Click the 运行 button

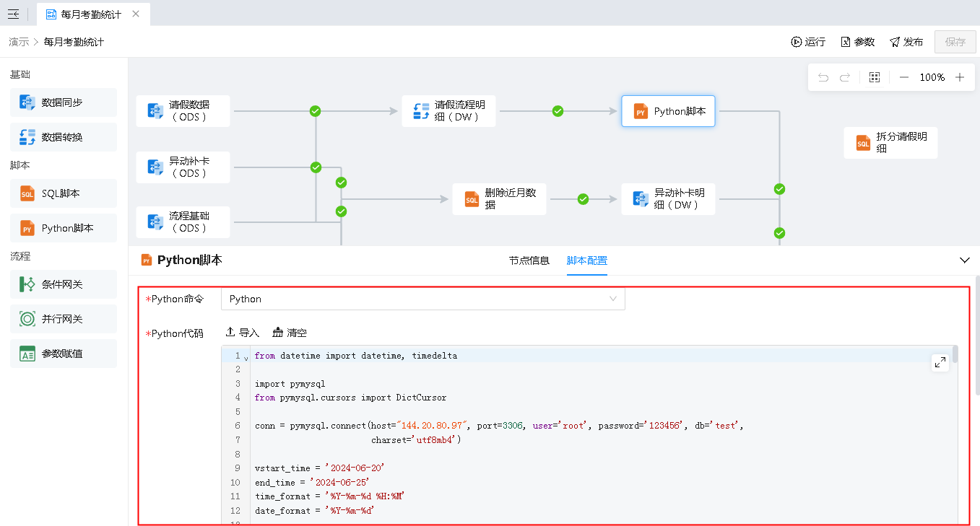(808, 42)
